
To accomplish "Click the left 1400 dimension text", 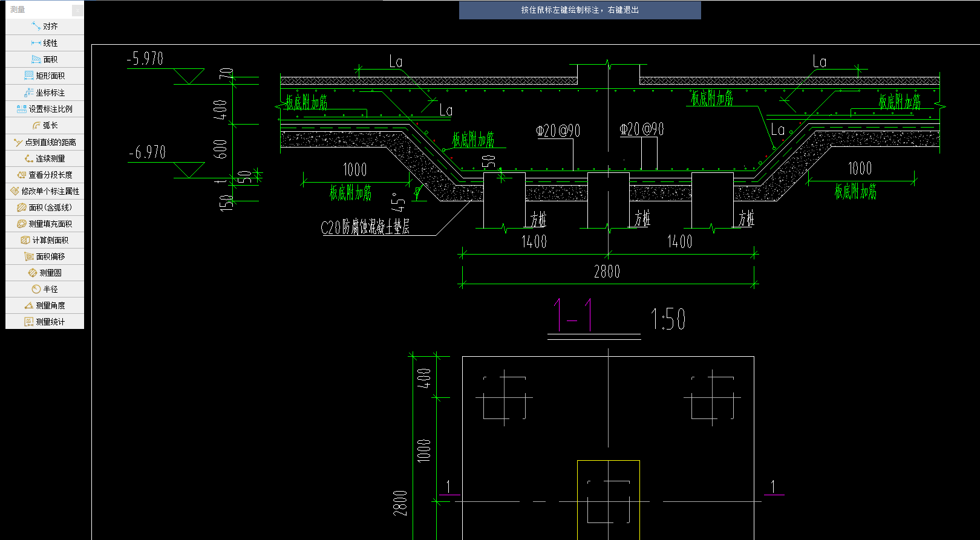I will (534, 242).
